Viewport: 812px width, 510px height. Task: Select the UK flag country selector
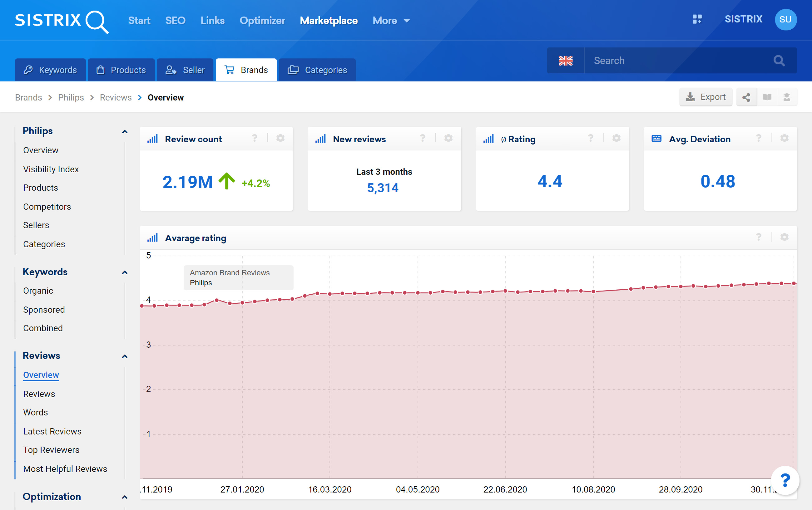(x=565, y=61)
